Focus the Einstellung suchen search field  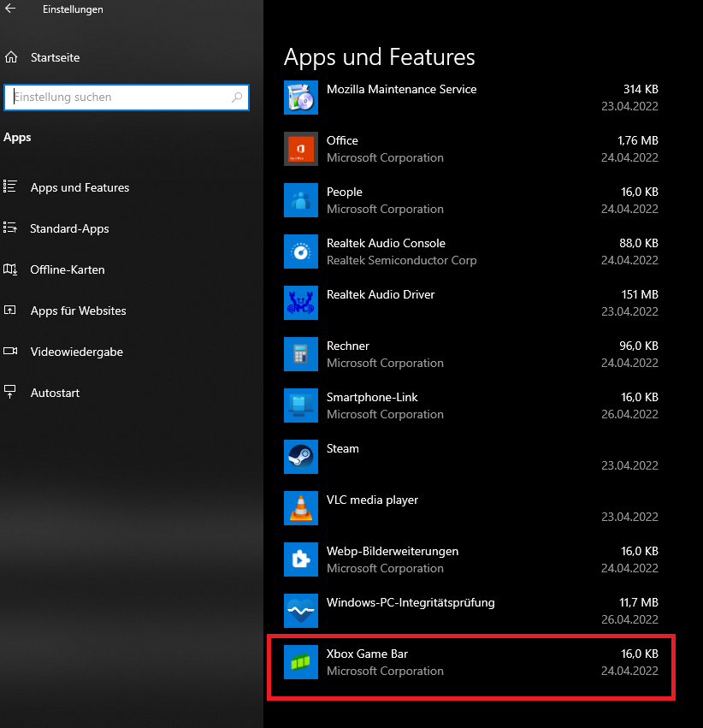(x=127, y=97)
